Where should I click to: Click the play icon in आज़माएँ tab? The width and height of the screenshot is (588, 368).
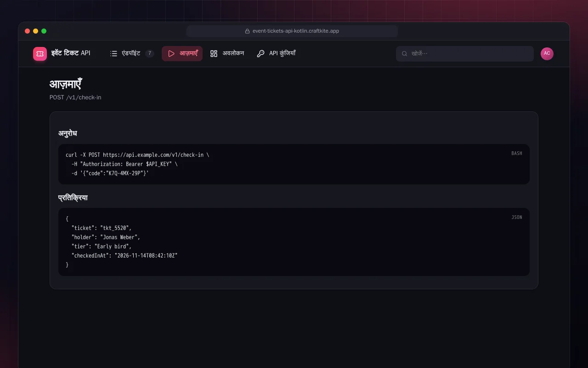[171, 53]
